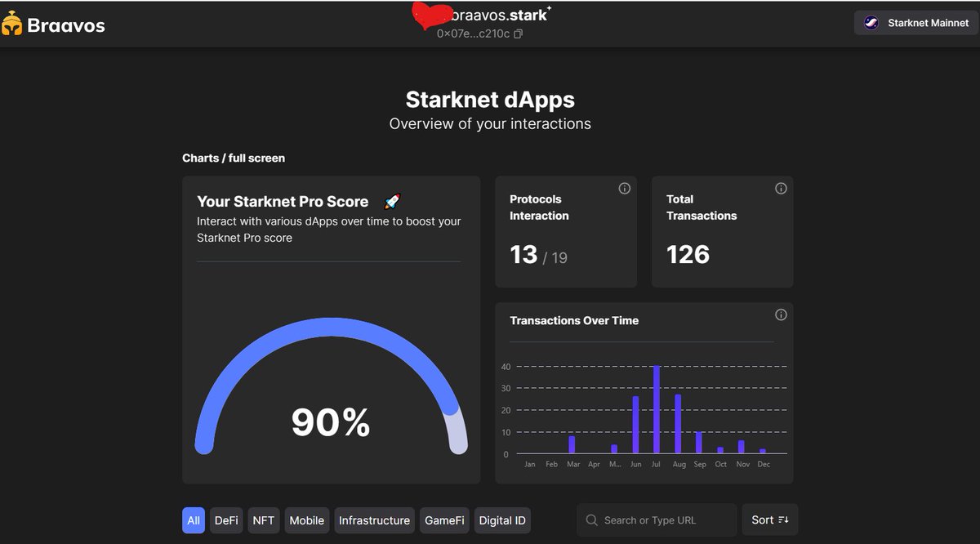Viewport: 980px width, 544px height.
Task: Click the Digital ID filter button
Action: pos(501,519)
